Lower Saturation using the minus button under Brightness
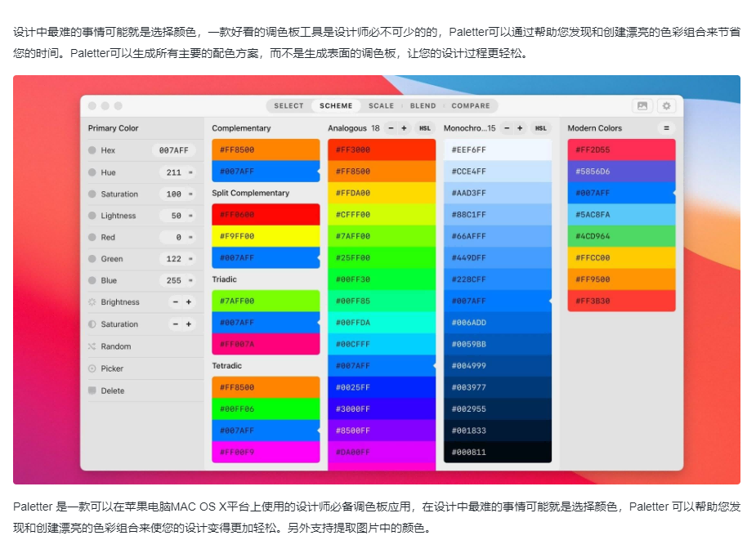 pyautogui.click(x=176, y=324)
